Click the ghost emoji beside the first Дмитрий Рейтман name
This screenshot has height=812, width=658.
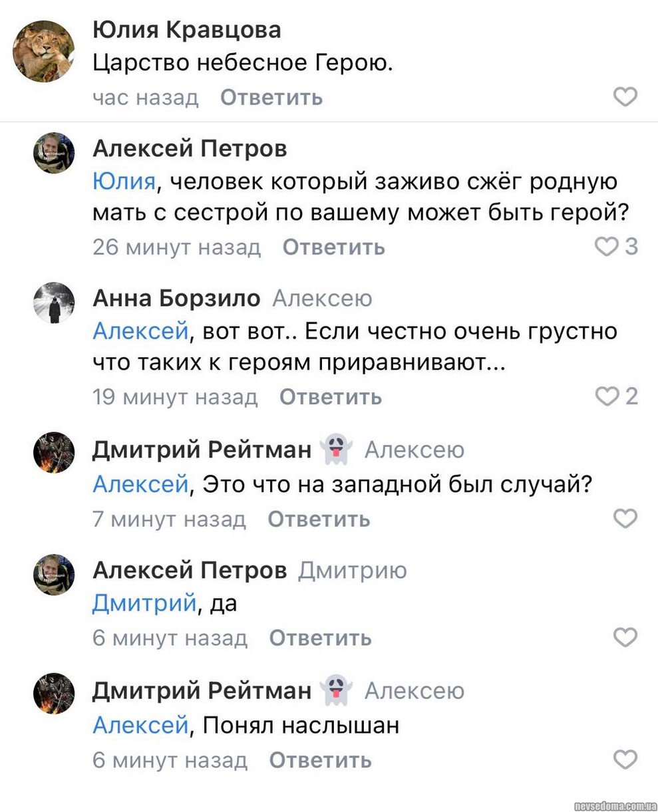337,450
